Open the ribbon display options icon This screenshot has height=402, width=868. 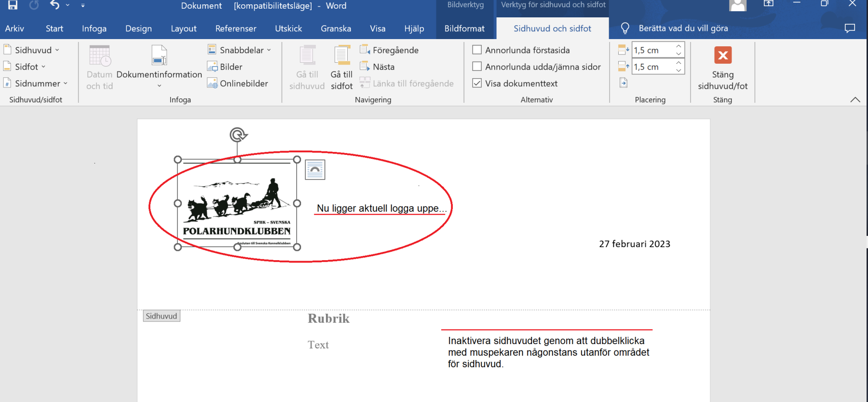769,4
